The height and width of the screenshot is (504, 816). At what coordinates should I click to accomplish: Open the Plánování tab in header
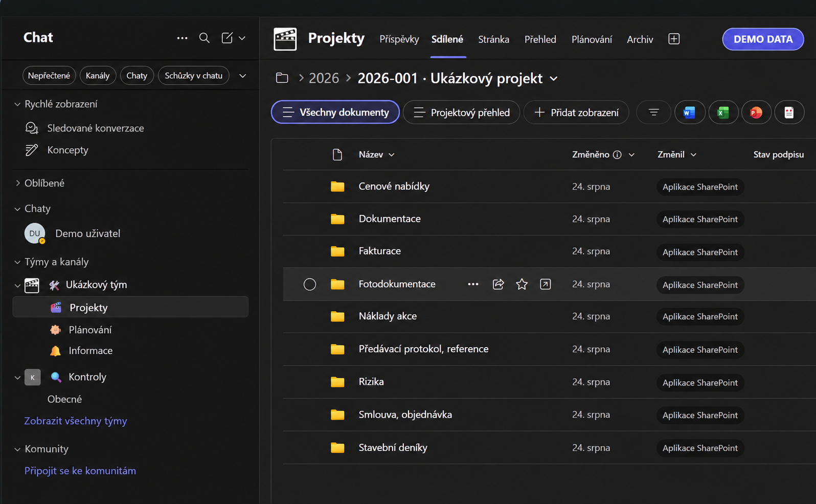pos(592,39)
